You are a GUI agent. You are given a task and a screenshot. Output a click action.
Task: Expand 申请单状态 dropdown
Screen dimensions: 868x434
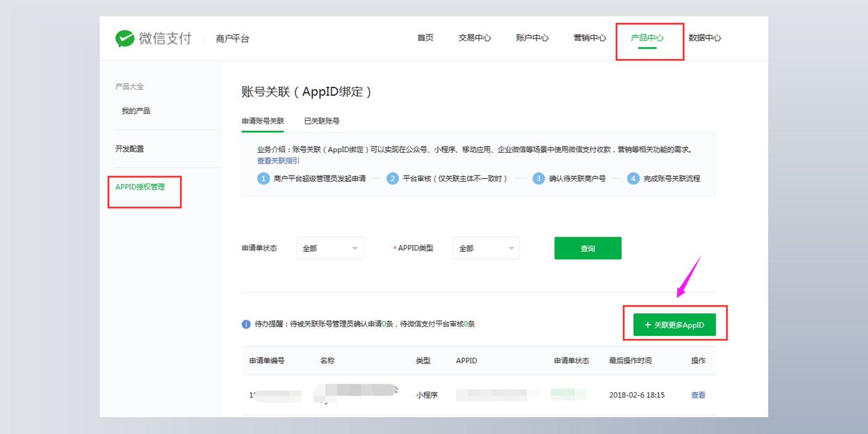(330, 248)
